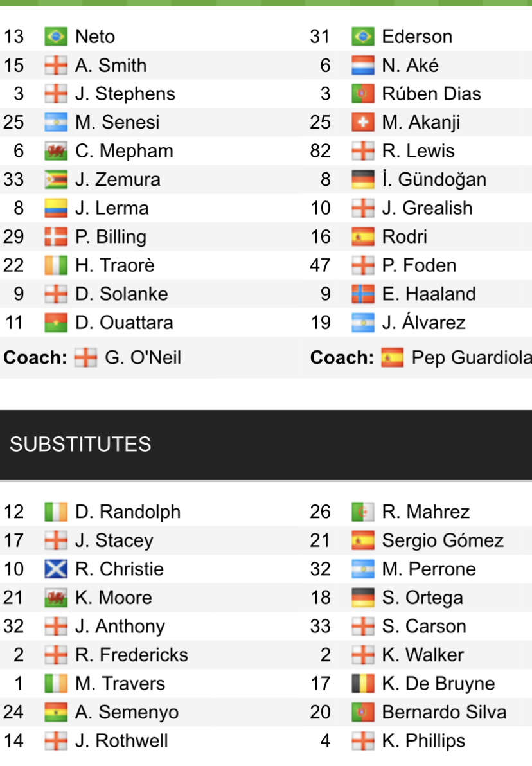The width and height of the screenshot is (532, 766).
Task: Click the Switzerland flag beside M. Akanji
Action: coord(363,122)
